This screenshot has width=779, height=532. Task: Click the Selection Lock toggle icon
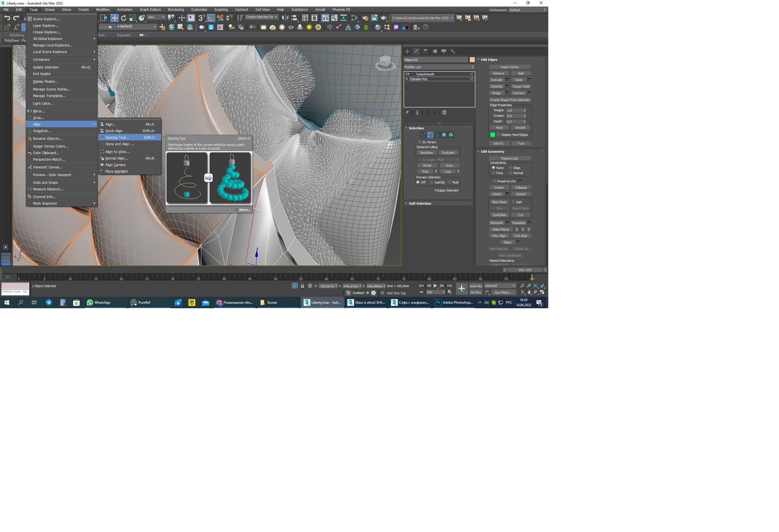302,286
